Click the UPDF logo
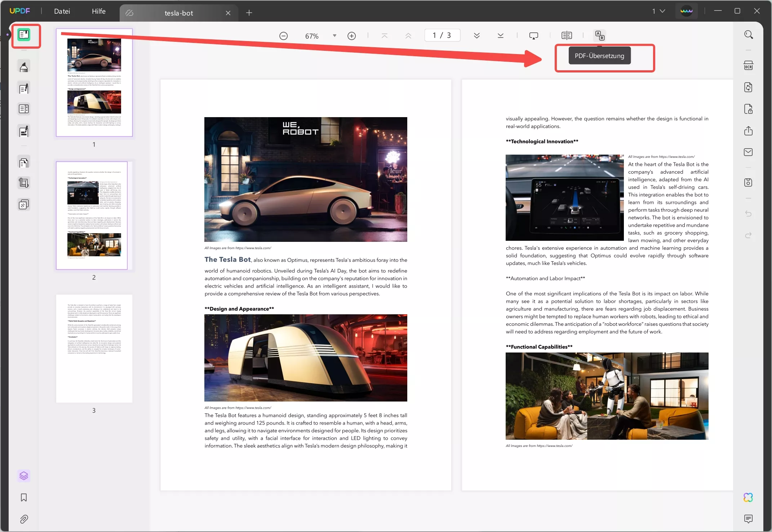 coord(20,11)
